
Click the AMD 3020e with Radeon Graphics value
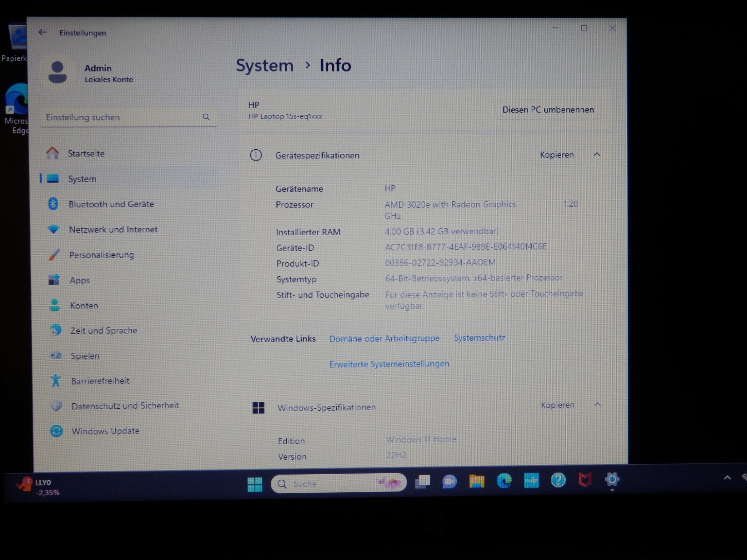point(450,204)
